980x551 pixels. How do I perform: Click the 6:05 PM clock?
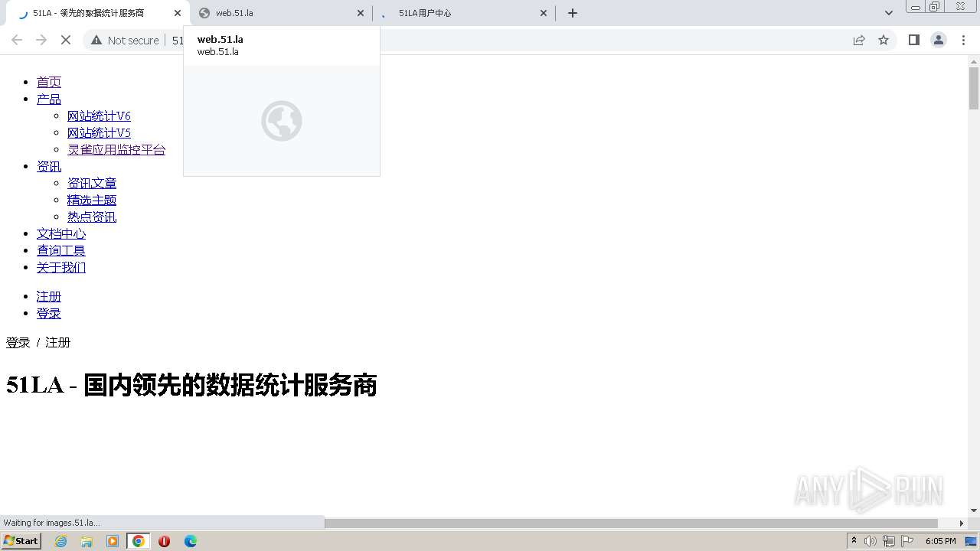(941, 541)
